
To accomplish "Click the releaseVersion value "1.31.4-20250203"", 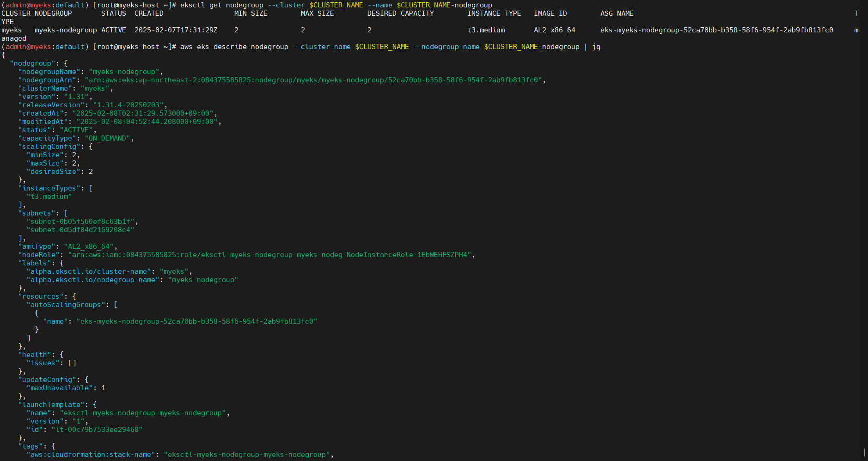I will (x=128, y=105).
